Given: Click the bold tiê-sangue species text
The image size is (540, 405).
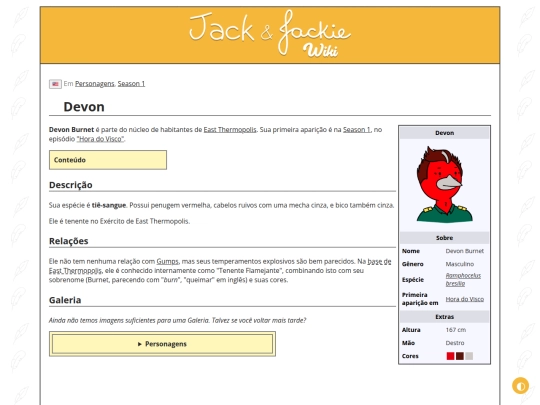Looking at the screenshot, I should [x=109, y=205].
